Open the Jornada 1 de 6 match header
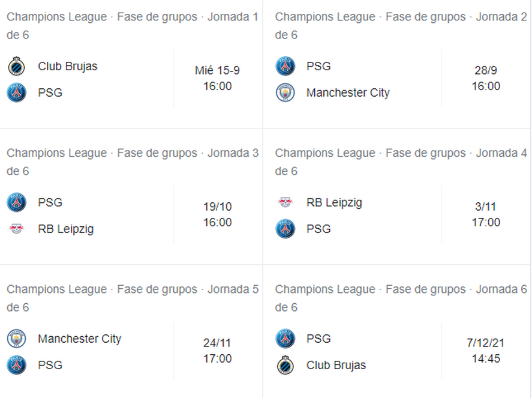Image resolution: width=532 pixels, height=398 pixels. pos(132,25)
